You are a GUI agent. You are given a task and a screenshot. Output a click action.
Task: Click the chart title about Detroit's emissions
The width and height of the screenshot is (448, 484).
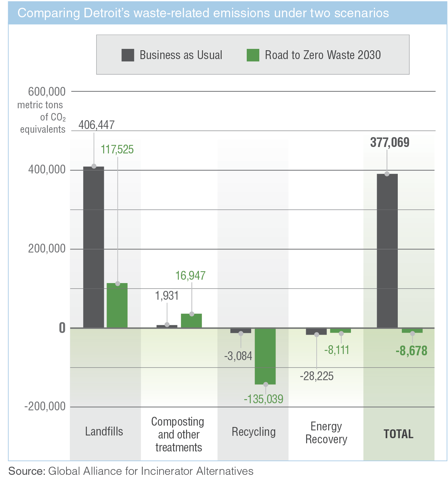203,13
